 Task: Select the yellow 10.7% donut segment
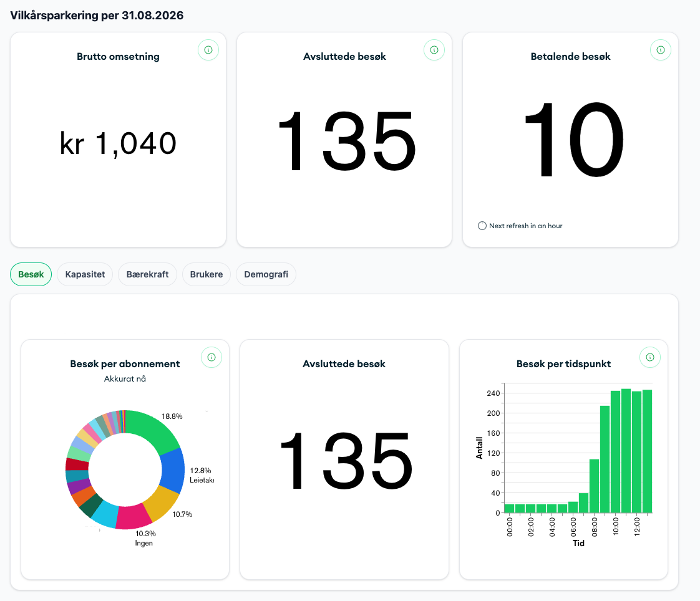[161, 502]
